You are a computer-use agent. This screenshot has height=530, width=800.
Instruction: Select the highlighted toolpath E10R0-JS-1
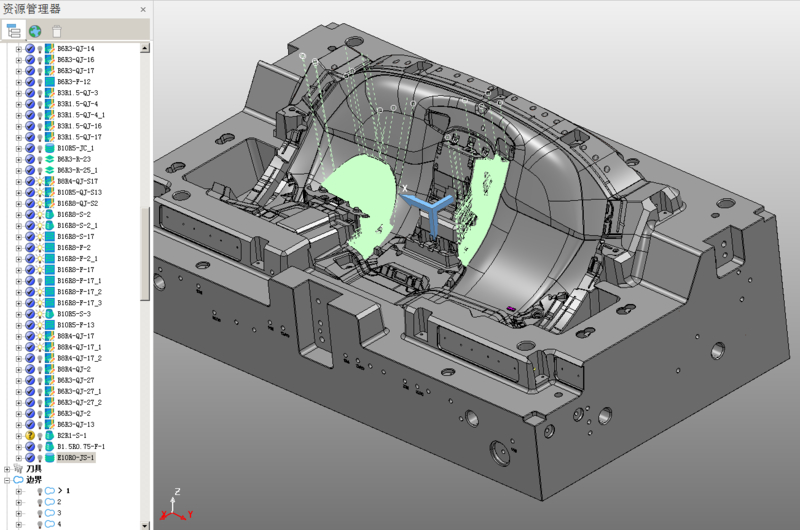(76, 458)
